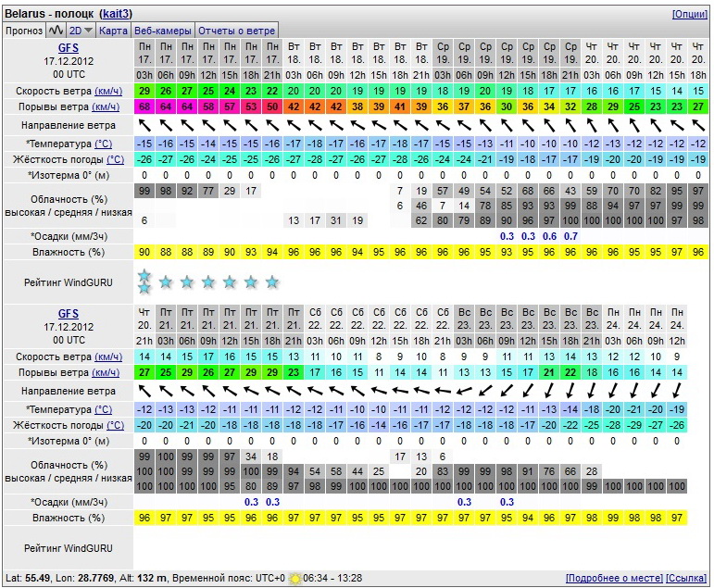This screenshot has width=714, height=588.
Task: Click the first wind direction arrow
Action: pyautogui.click(x=144, y=125)
